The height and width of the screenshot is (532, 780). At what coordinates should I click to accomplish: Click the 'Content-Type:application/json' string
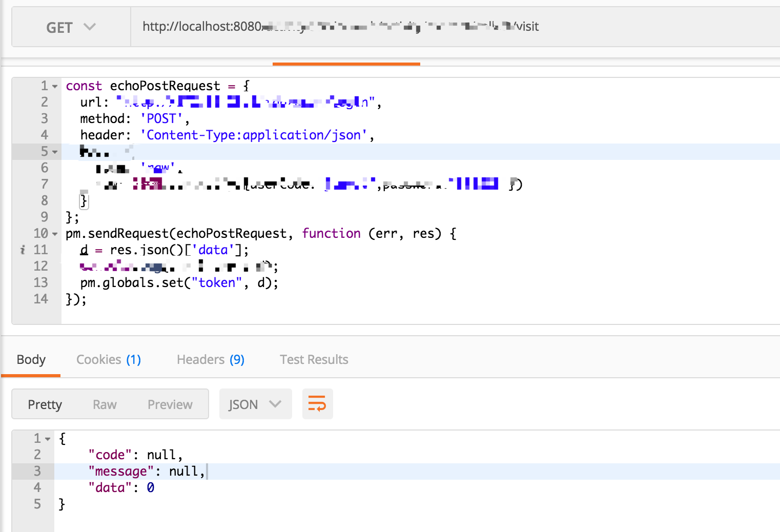coord(254,135)
